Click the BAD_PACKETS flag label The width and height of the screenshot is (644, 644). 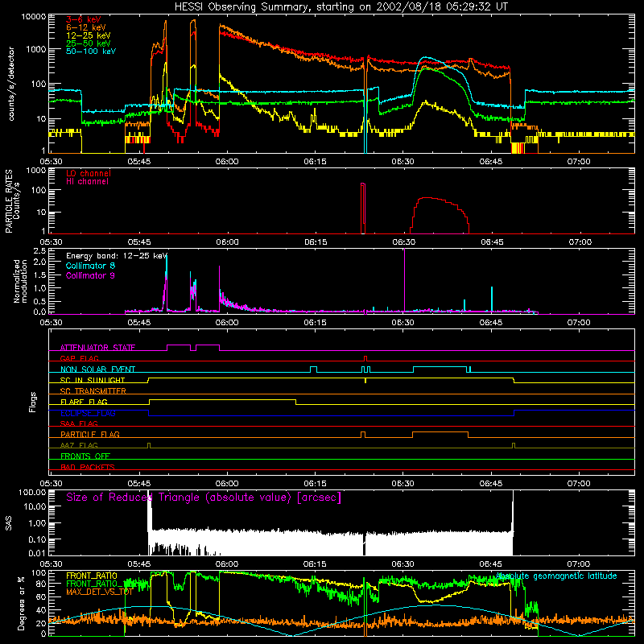pyautogui.click(x=88, y=467)
